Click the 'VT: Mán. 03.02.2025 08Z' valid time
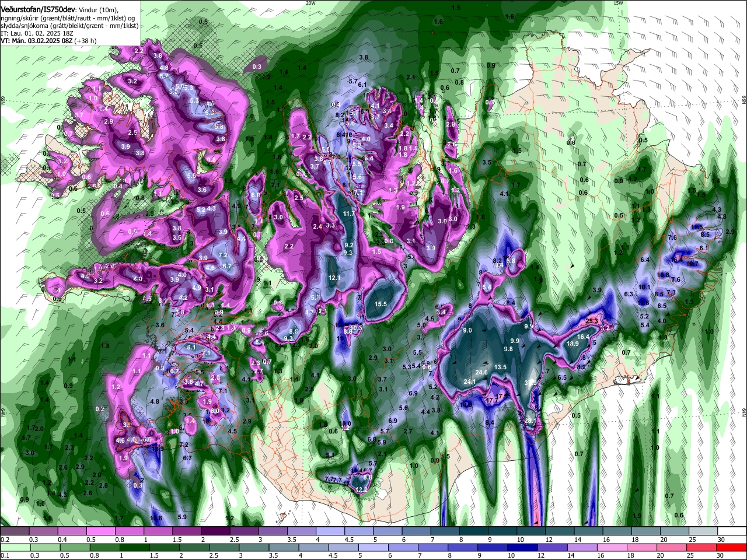 [36, 41]
